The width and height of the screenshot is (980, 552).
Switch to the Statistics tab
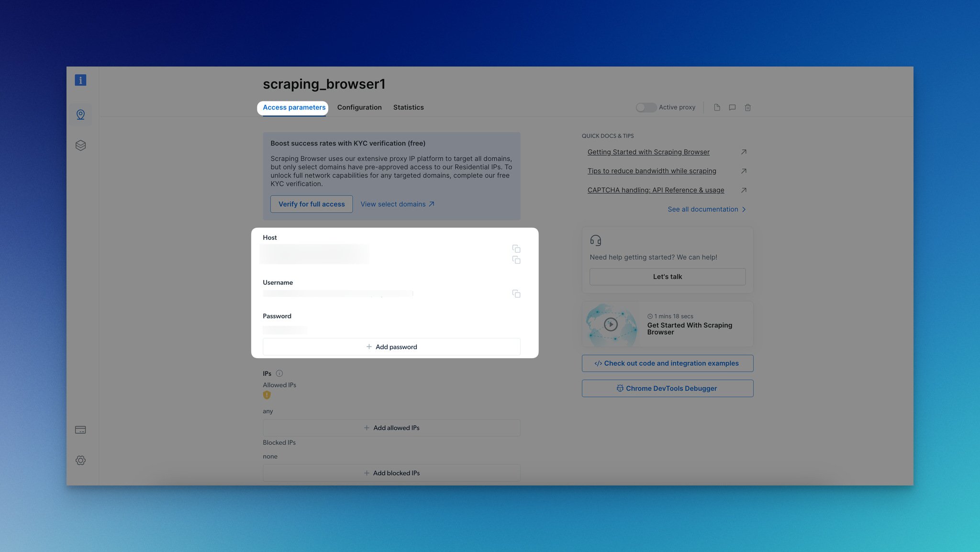409,108
